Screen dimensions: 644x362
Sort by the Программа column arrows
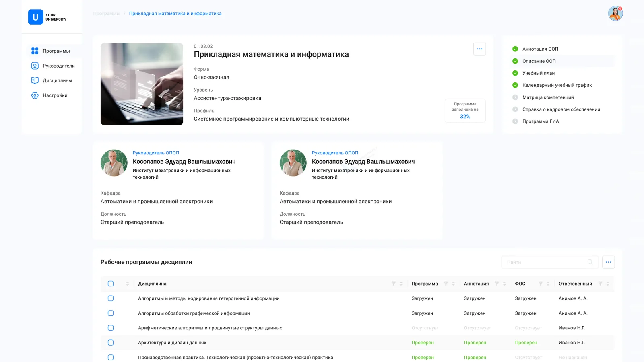coord(453,284)
